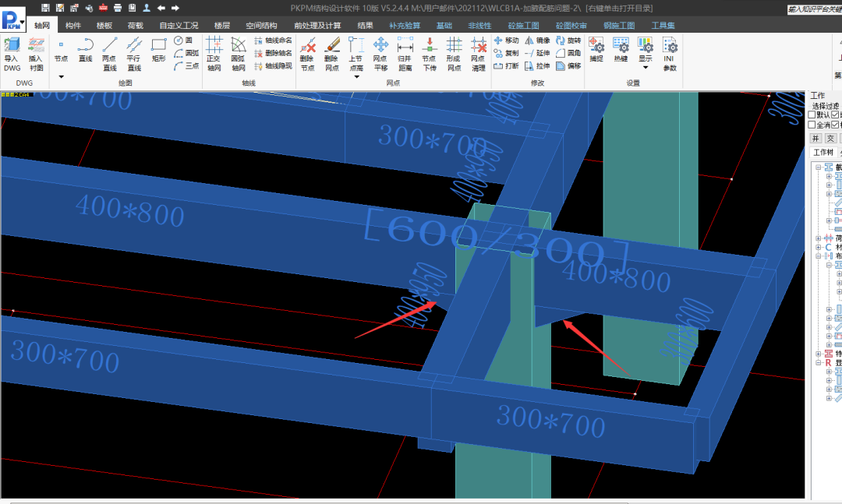This screenshot has width=842, height=504.
Task: Select the 三点 three-point arc tool
Action: click(x=186, y=66)
